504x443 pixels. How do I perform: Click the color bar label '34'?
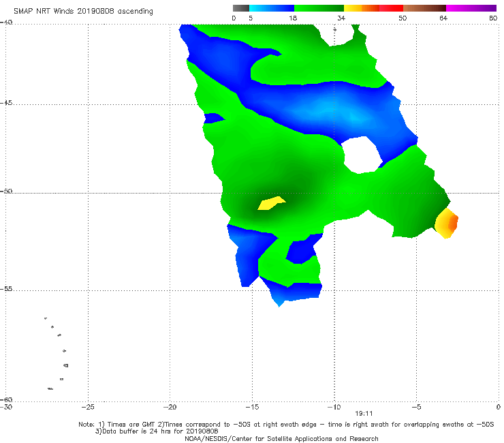point(341,18)
